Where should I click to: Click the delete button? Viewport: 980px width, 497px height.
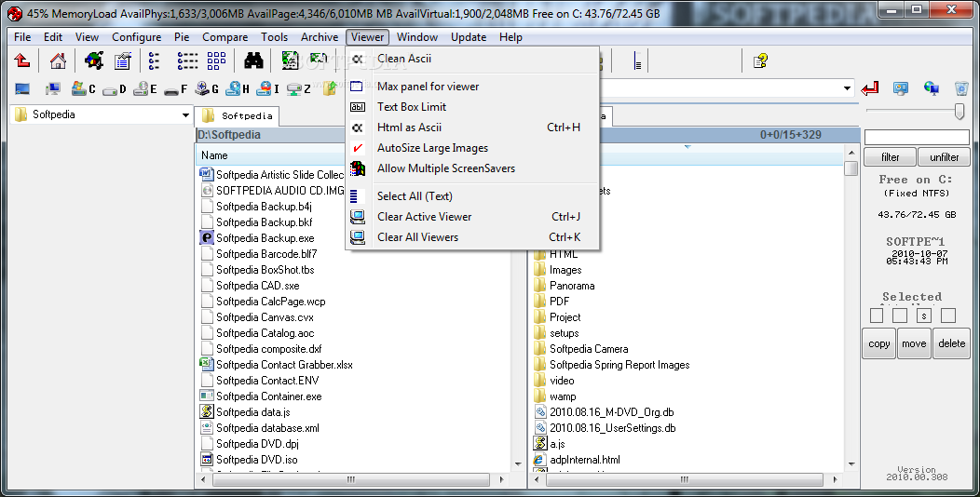pyautogui.click(x=951, y=343)
